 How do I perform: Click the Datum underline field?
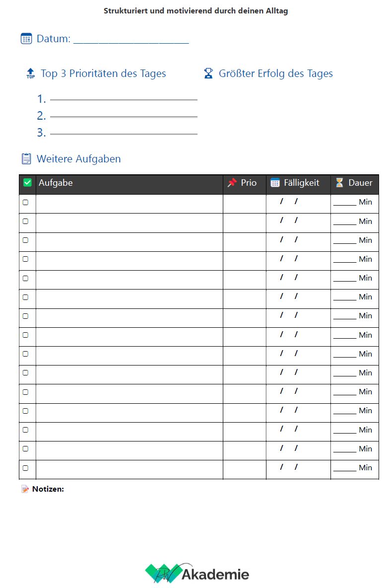[x=131, y=40]
